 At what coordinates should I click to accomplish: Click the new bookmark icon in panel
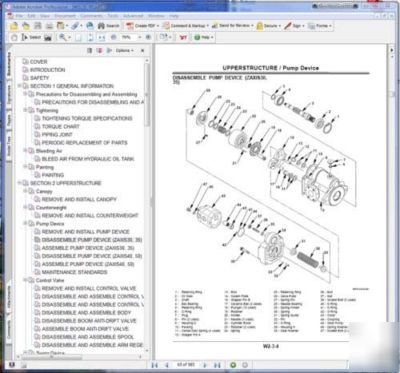99,50
